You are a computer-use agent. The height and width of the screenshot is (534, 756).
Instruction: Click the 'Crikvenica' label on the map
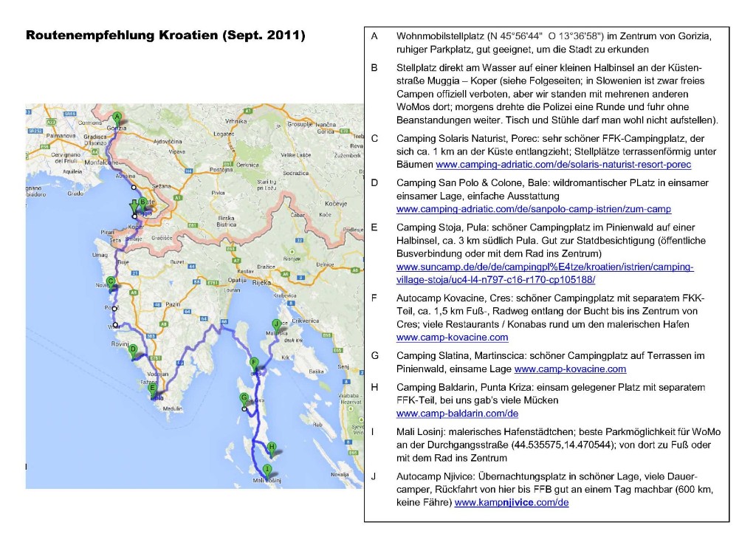click(x=306, y=321)
